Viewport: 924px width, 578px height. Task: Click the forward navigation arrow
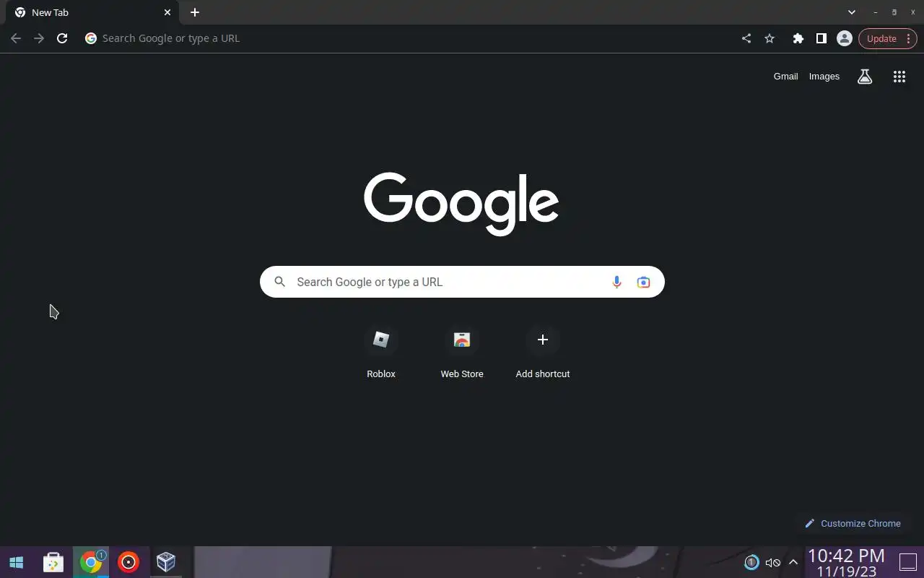pos(39,38)
